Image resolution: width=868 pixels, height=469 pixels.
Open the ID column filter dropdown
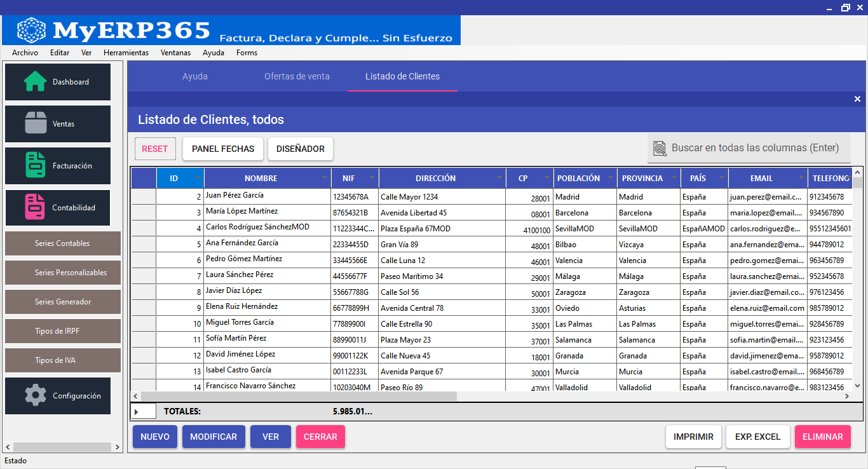pyautogui.click(x=197, y=179)
